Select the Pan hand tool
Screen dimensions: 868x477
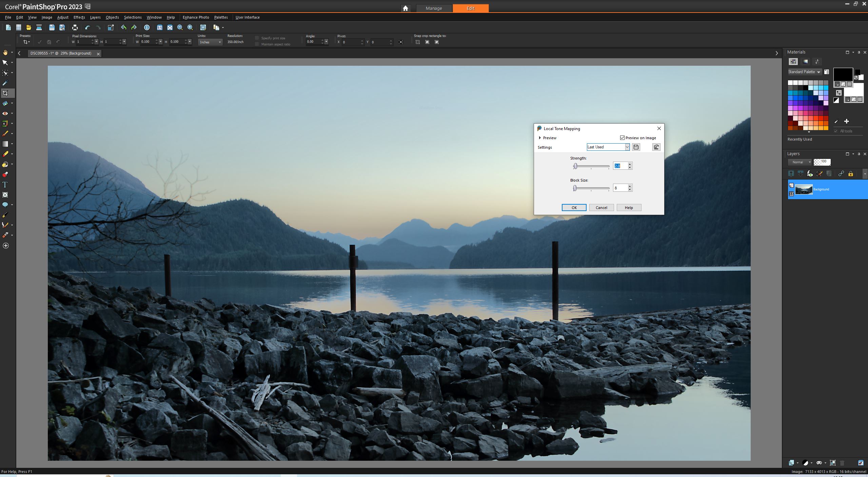5,53
